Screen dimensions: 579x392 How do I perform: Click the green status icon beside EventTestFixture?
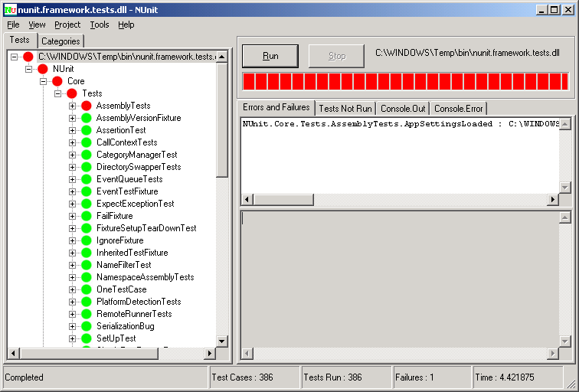87,191
